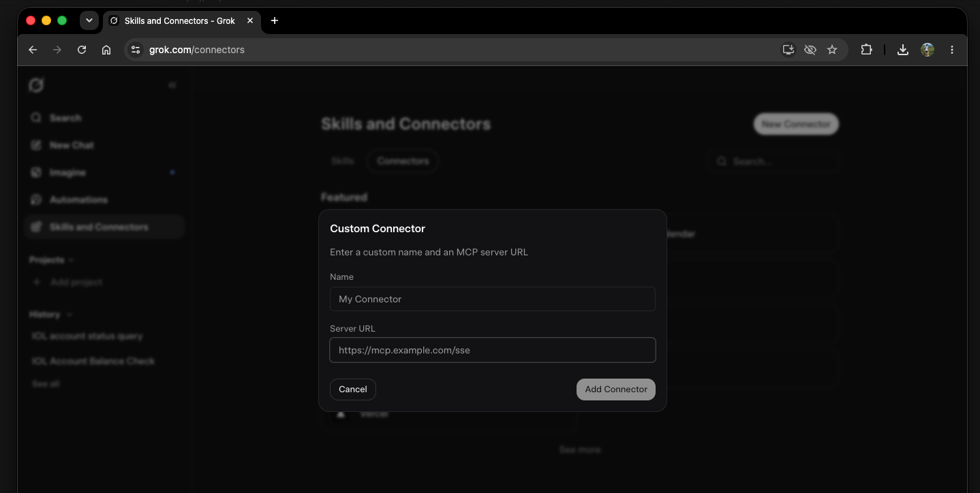Open the browser profile avatar
The width and height of the screenshot is (980, 493).
[x=928, y=50]
